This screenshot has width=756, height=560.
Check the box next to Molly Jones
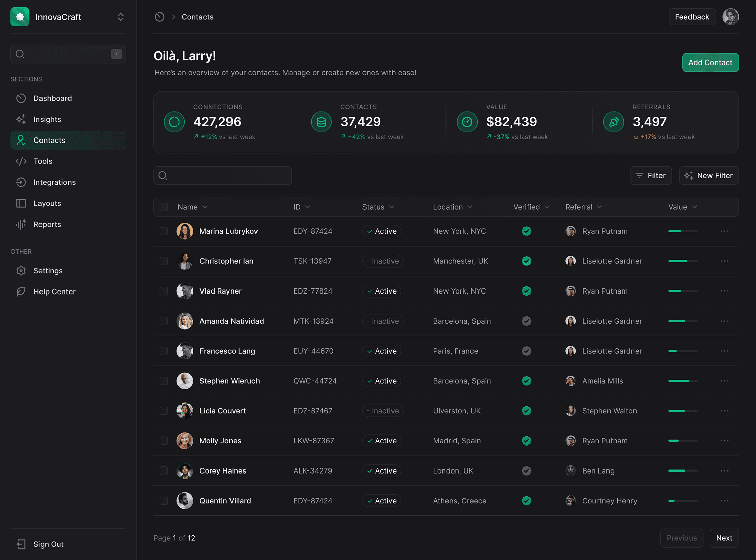point(164,441)
